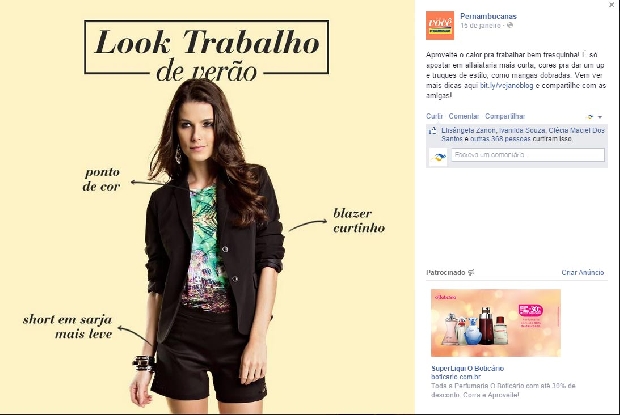
Task: Click the Criar Anúncio link
Action: pos(582,272)
